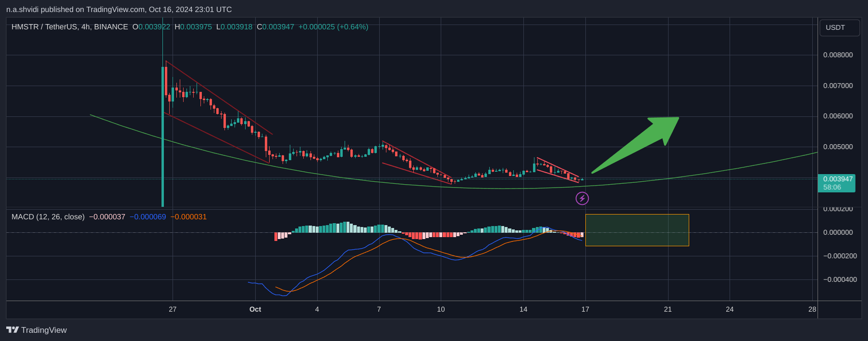The image size is (868, 341).
Task: Click the high price value H0.003975
Action: (x=193, y=27)
